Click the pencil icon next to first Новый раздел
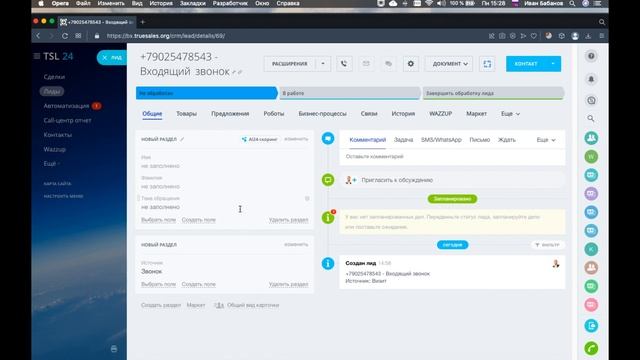Image resolution: width=640 pixels, height=360 pixels. [182, 139]
